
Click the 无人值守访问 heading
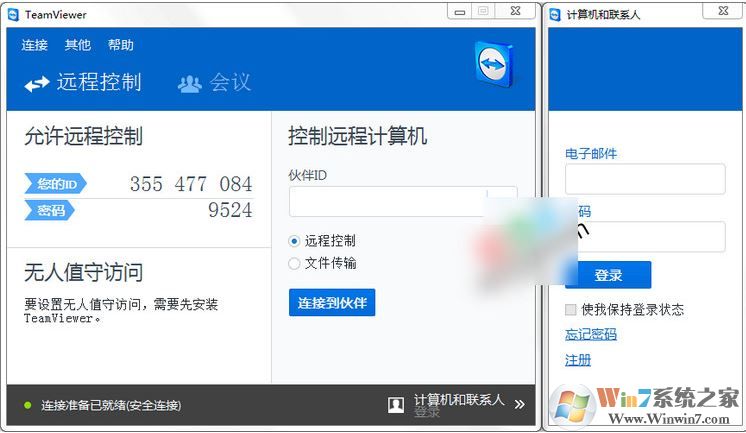click(x=84, y=272)
